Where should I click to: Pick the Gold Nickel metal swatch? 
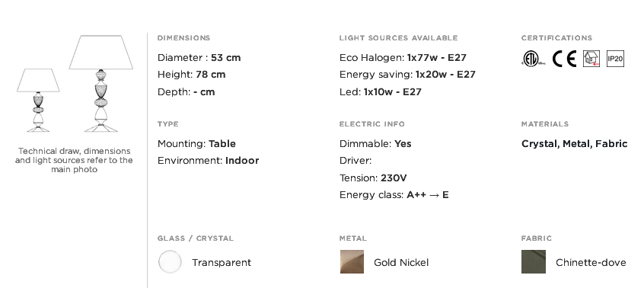coord(352,261)
